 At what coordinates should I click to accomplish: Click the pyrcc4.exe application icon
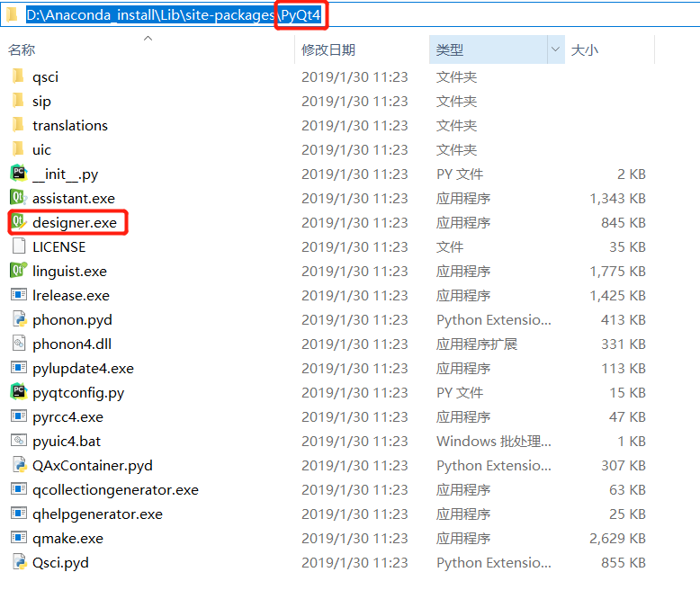click(x=19, y=416)
